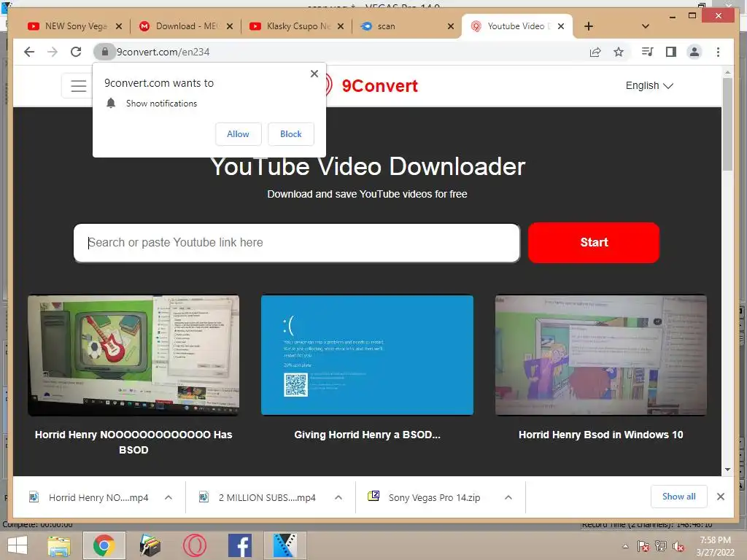The width and height of the screenshot is (747, 560).
Task: Open downloaded 2 MILLION SUBS....mp4 file
Action: pyautogui.click(x=258, y=497)
